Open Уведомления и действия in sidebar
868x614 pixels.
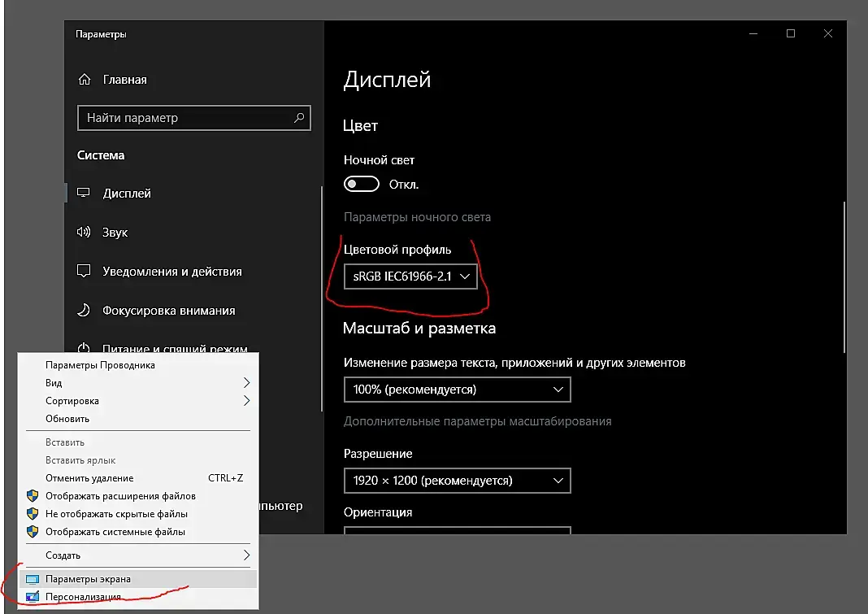tap(193, 271)
